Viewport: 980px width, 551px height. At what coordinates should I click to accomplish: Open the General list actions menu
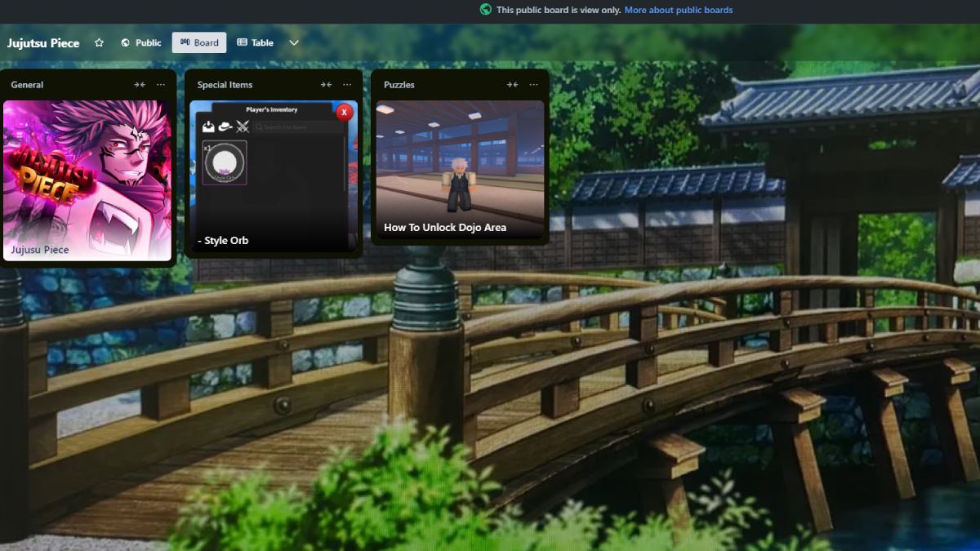[161, 85]
